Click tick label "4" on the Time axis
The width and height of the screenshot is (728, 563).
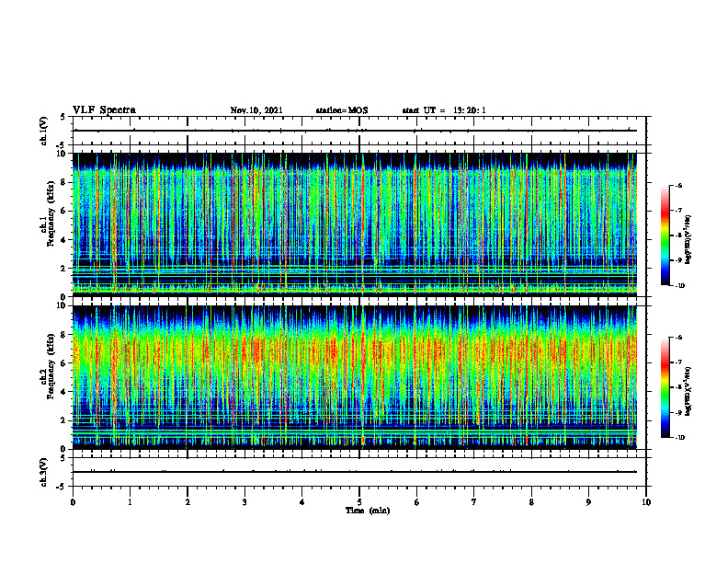[302, 502]
